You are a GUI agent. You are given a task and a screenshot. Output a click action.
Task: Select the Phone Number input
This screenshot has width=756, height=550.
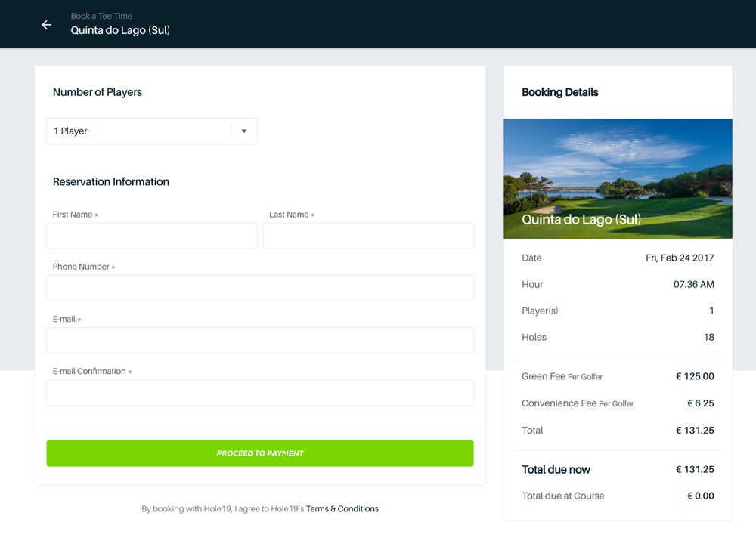pos(260,288)
